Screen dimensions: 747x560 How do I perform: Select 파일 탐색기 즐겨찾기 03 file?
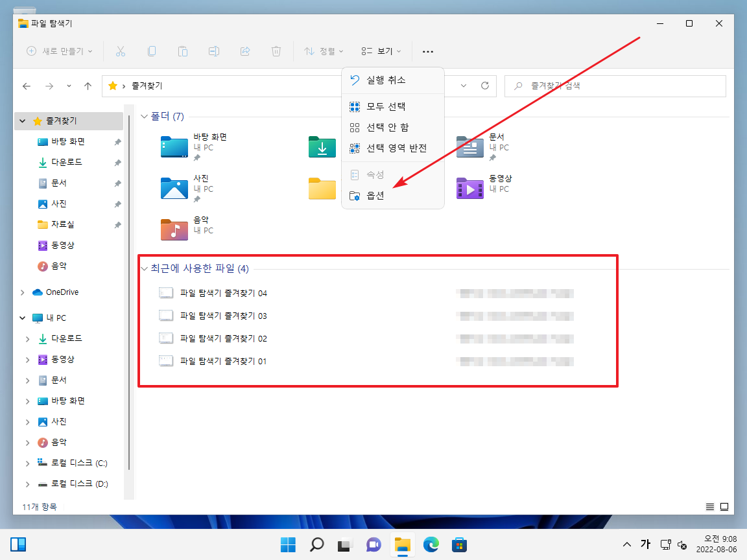(213, 316)
